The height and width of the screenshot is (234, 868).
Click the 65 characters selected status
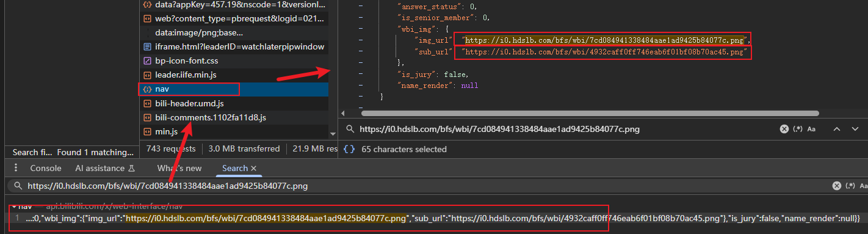(x=404, y=149)
